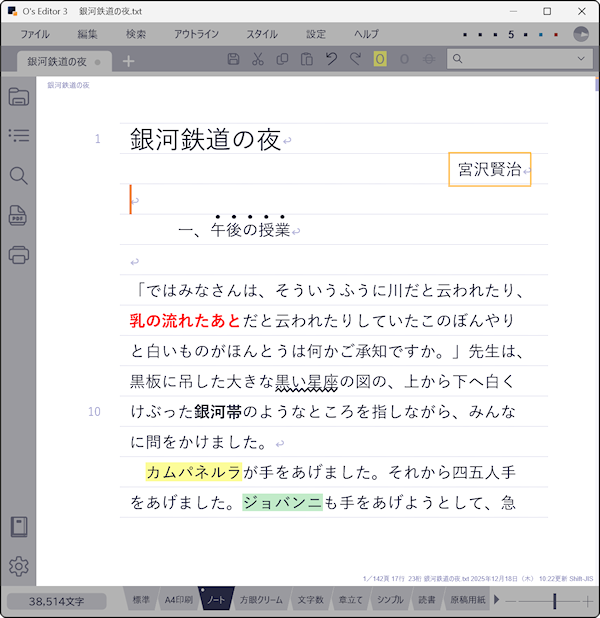
Task: Open the スタイル menu
Action: point(262,34)
